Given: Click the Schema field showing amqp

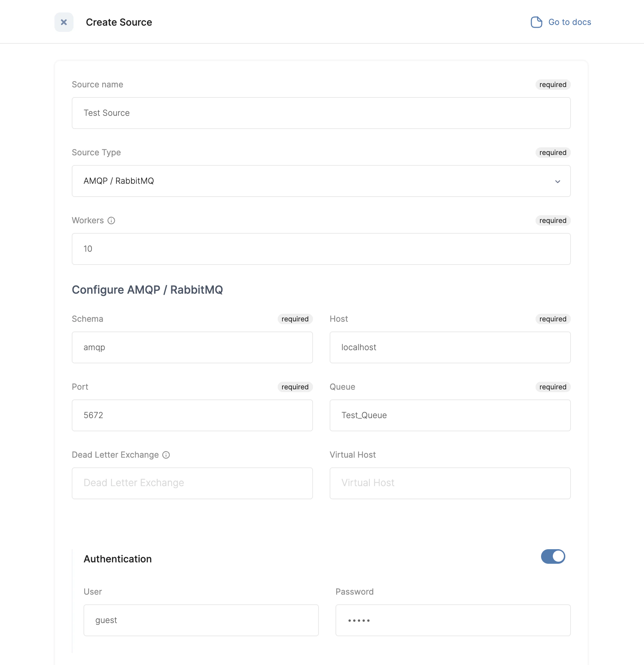Looking at the screenshot, I should point(192,347).
